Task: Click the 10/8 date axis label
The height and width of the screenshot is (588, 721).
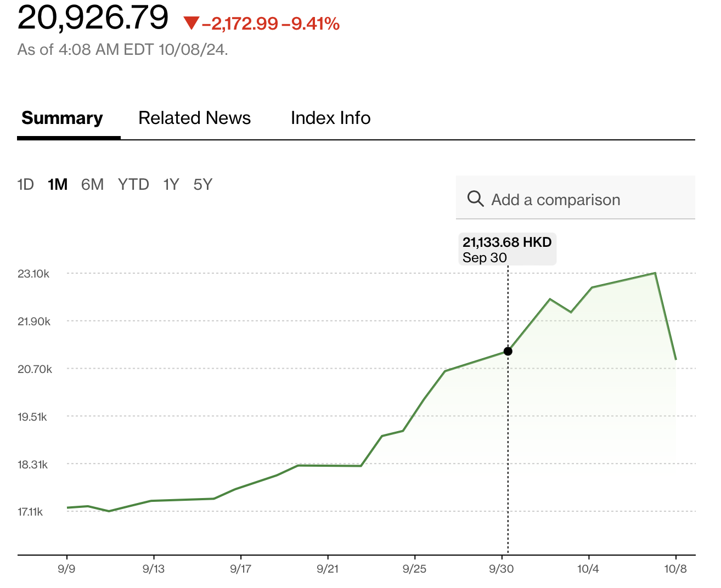Action: coord(675,569)
